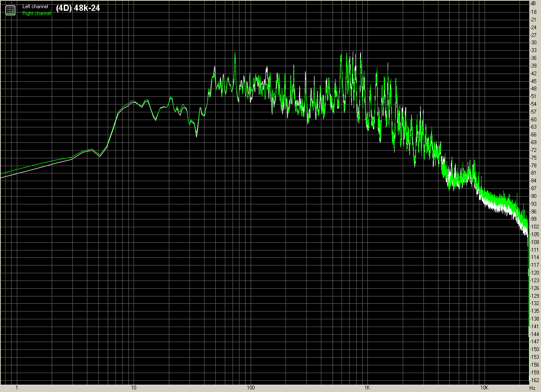The width and height of the screenshot is (541, 392).
Task: Click the "-60" dB scale value
Action: pyautogui.click(x=534, y=119)
